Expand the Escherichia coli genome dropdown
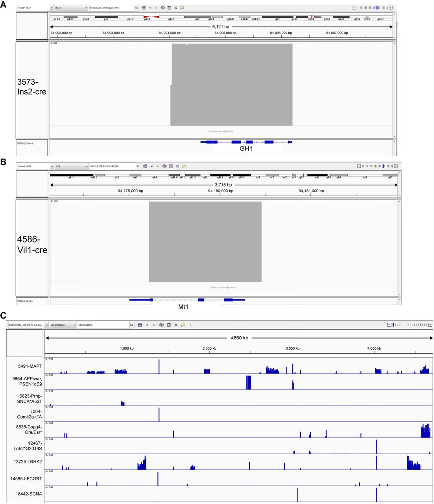The width and height of the screenshot is (434, 504). (x=28, y=325)
